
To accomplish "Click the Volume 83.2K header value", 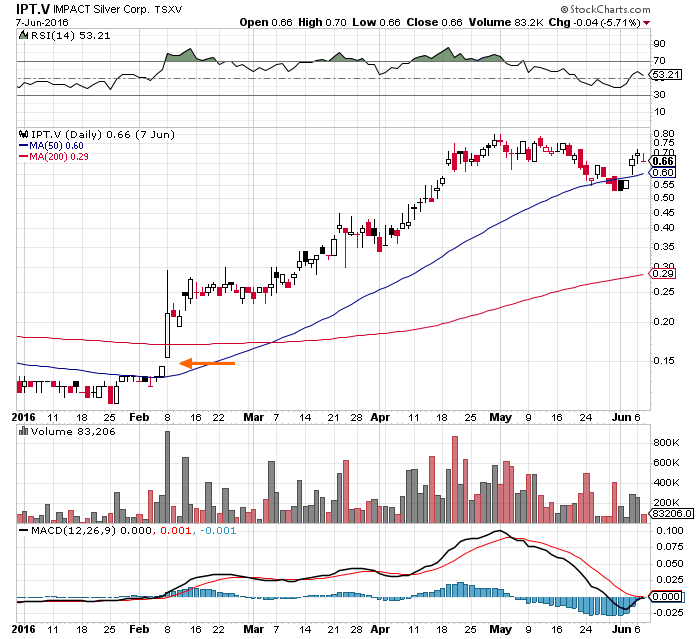I will (x=505, y=22).
